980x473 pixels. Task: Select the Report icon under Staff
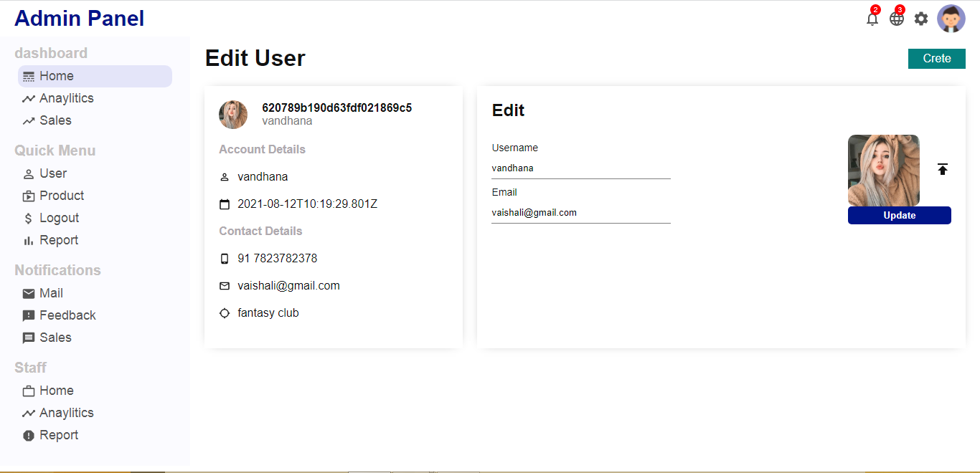(x=28, y=435)
